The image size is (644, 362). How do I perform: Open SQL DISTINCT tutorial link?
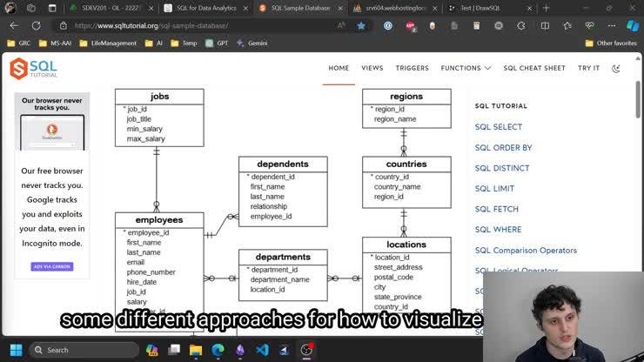click(502, 168)
